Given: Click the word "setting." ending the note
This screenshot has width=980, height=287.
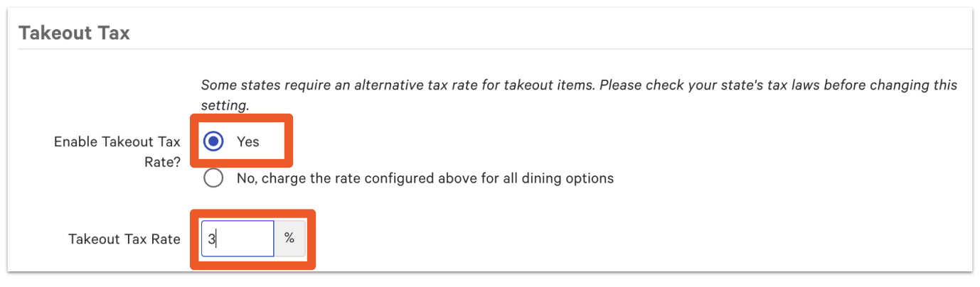Looking at the screenshot, I should click(x=225, y=105).
